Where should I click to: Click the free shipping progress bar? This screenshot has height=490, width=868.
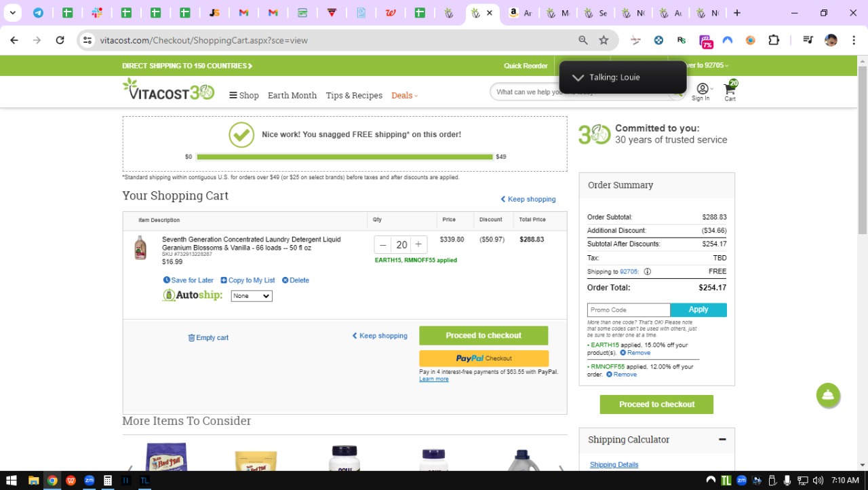pyautogui.click(x=344, y=157)
